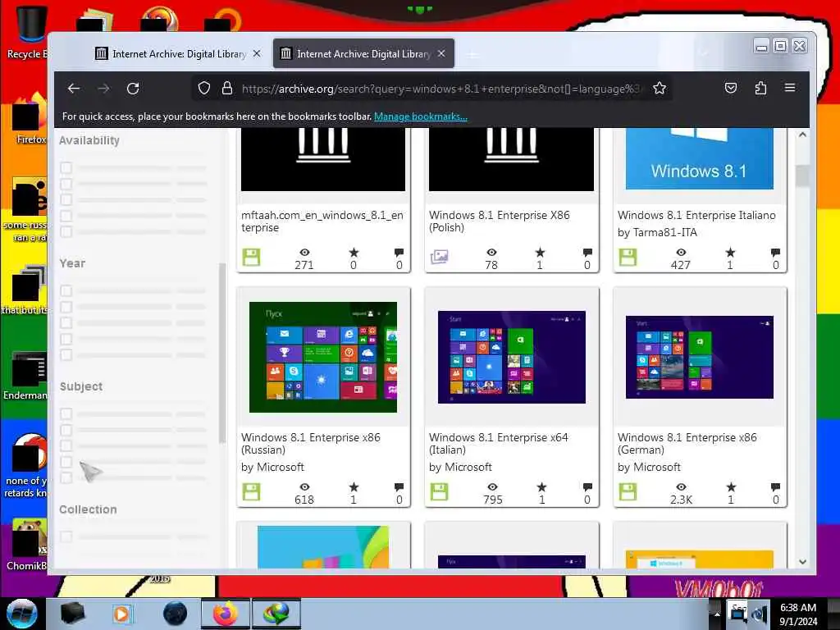Viewport: 840px width, 630px height.
Task: Open Windows 8.1 Enterprise x86 (German) title
Action: coord(687,444)
